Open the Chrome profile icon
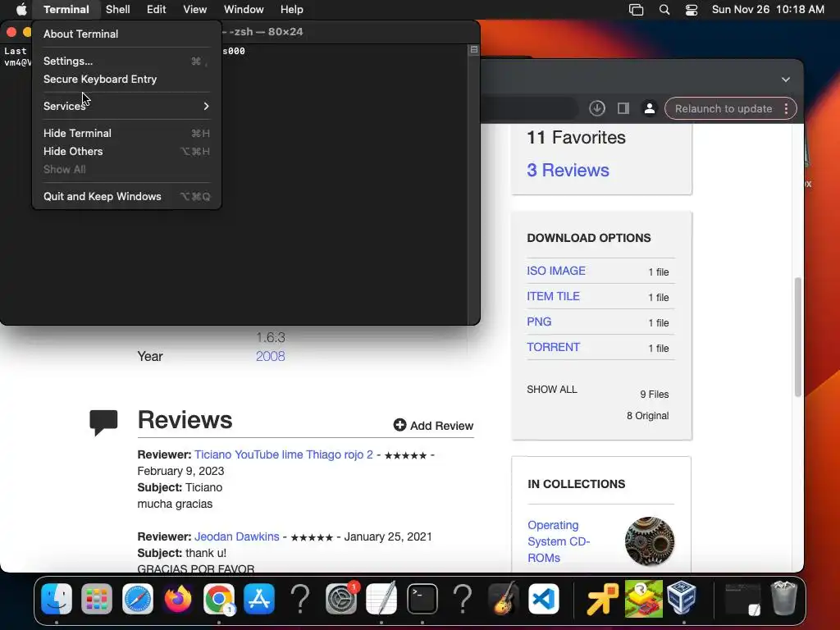The height and width of the screenshot is (630, 840). pos(650,108)
